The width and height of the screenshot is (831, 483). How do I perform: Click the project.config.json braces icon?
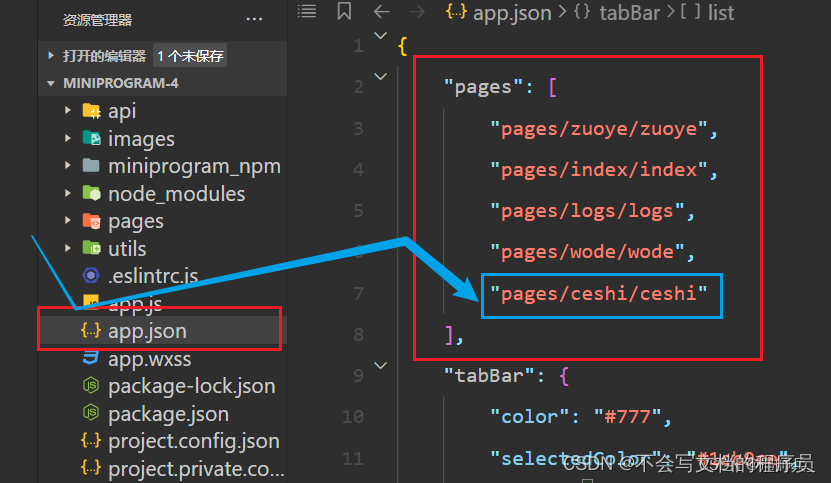91,441
